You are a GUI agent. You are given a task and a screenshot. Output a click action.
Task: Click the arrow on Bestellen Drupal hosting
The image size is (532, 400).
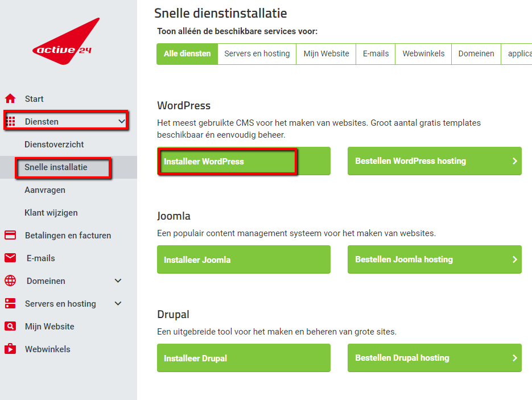514,358
